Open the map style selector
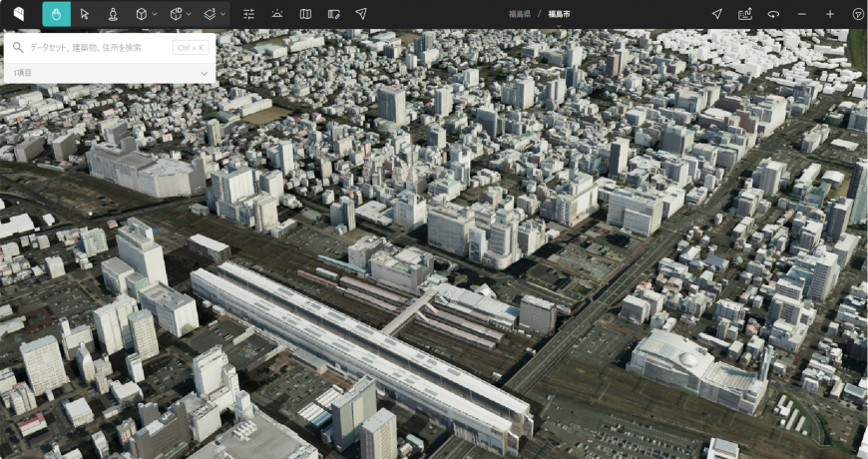This screenshot has height=459, width=868. coord(305,14)
